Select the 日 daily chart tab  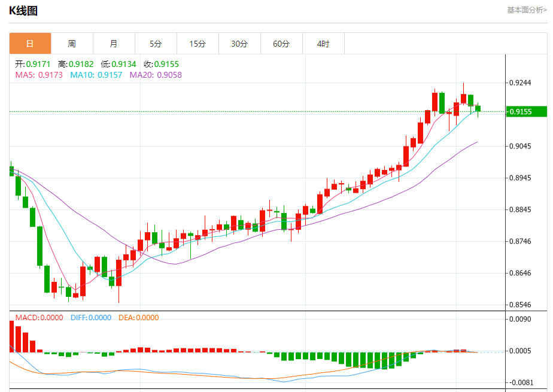point(31,44)
